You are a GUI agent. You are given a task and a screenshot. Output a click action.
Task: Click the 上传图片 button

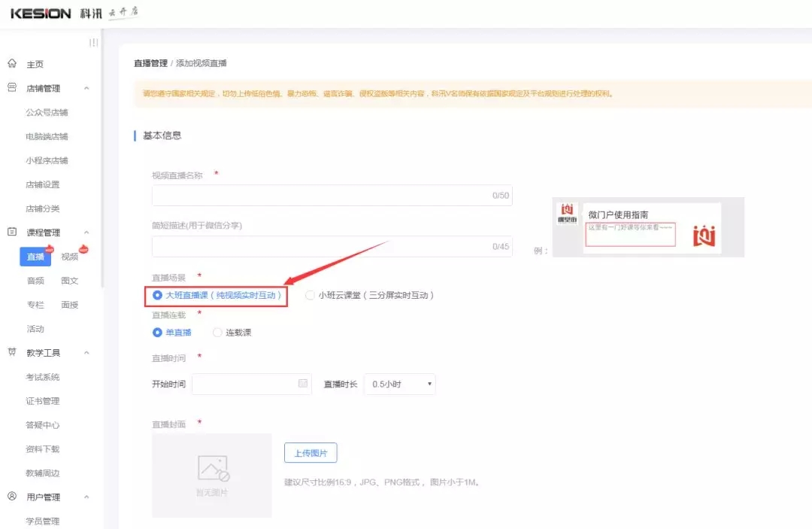coord(311,452)
